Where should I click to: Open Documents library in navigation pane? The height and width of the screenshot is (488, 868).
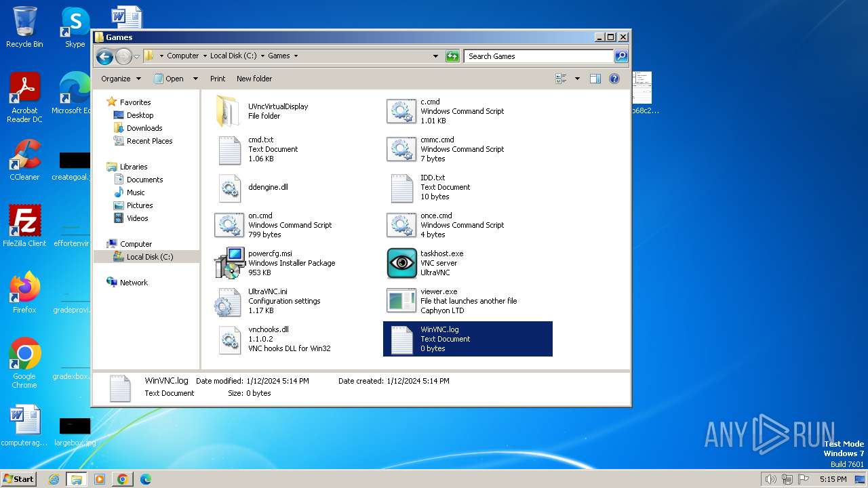(144, 180)
